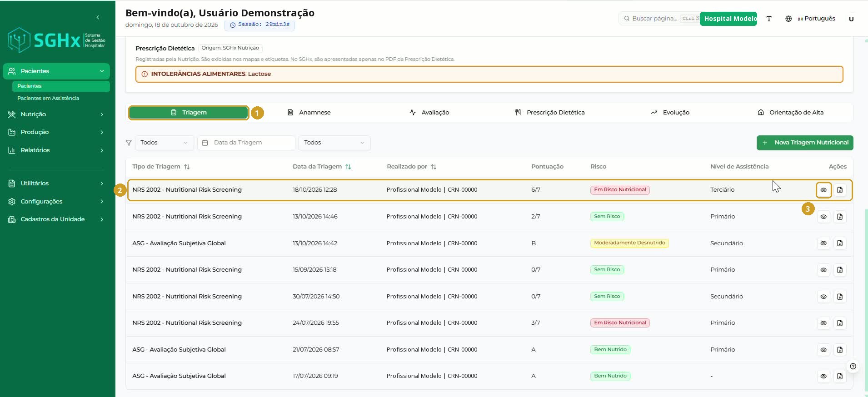
Task: View the 13/10/2026 14:42 triagem details
Action: pos(823,243)
